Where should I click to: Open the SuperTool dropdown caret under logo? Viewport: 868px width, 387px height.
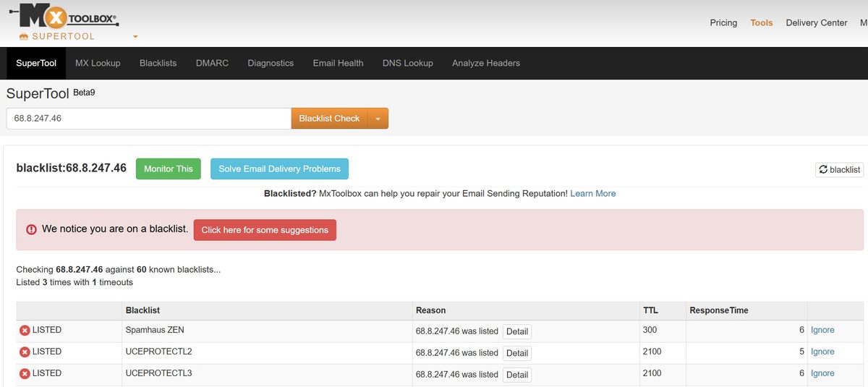[135, 37]
